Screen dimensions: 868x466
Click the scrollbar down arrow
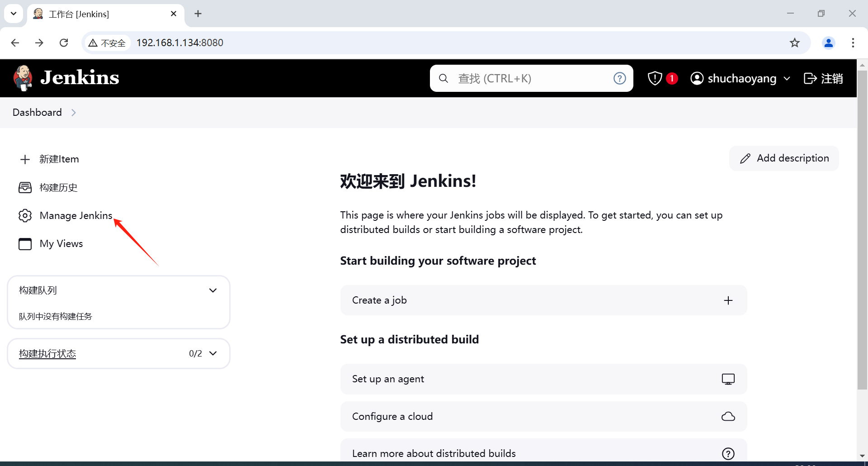862,456
